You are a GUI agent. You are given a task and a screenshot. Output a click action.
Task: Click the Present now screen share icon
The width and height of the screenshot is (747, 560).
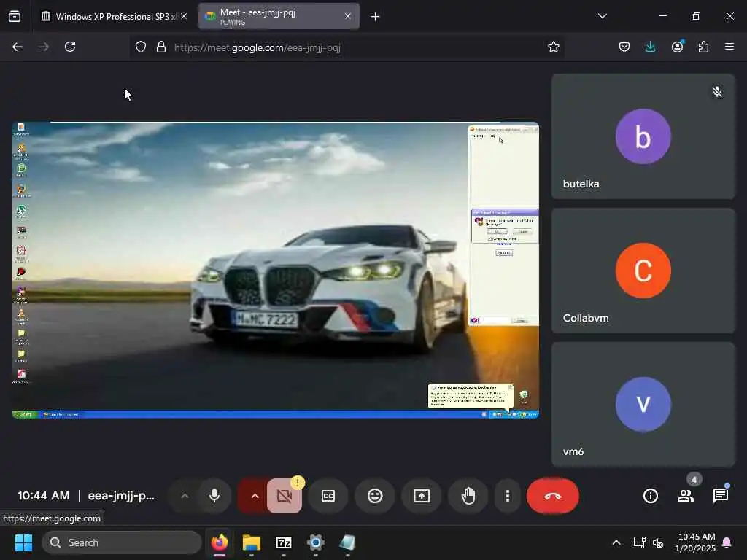click(422, 496)
